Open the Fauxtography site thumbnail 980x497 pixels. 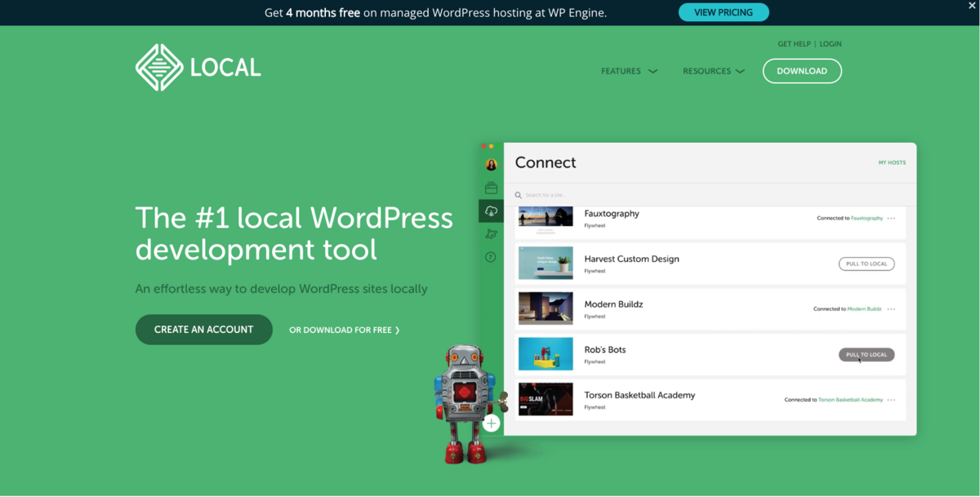[546, 218]
